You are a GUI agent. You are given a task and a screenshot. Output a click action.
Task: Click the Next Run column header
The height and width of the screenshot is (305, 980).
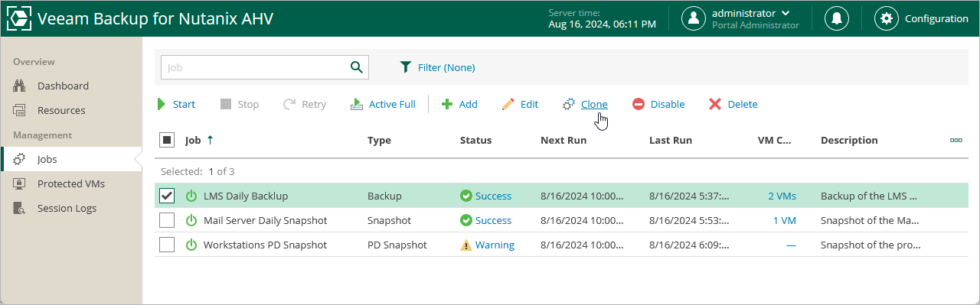click(563, 140)
